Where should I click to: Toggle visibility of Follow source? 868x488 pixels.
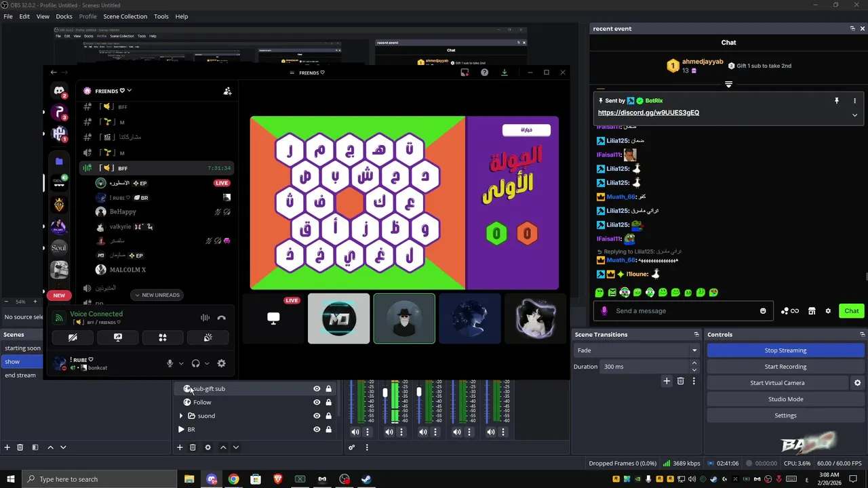click(317, 403)
